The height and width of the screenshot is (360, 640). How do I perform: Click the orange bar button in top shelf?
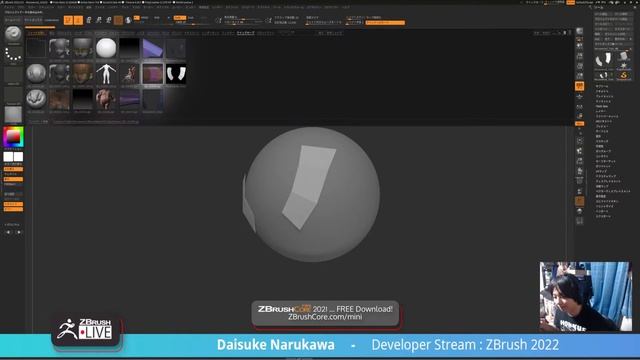pos(385,22)
